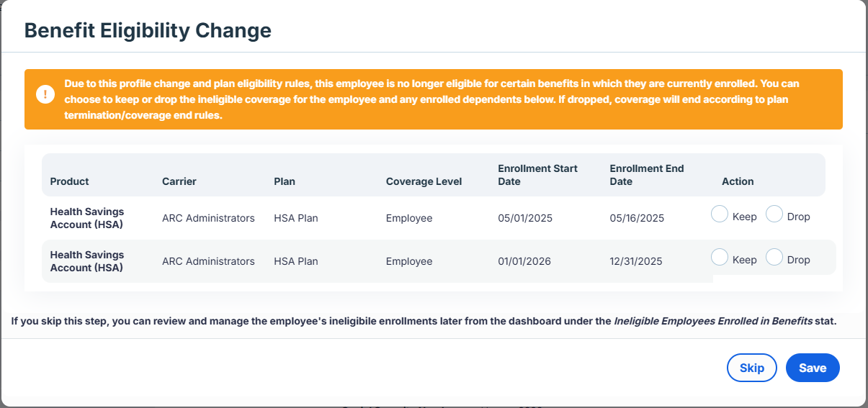
Task: Click the Plan column header
Action: point(285,181)
